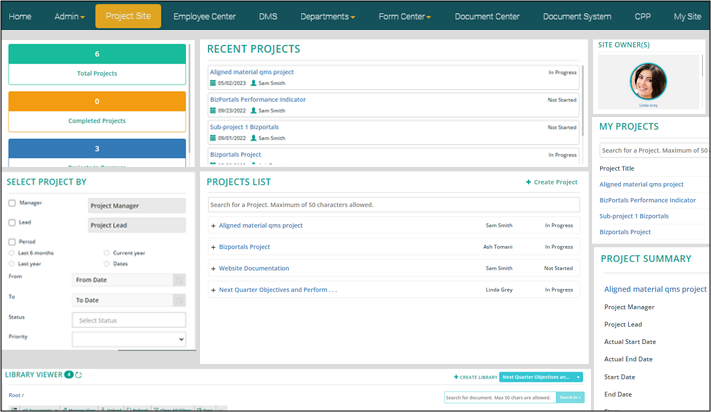The height and width of the screenshot is (412, 711).
Task: Select the Last 6 months radio option
Action: tap(10, 253)
